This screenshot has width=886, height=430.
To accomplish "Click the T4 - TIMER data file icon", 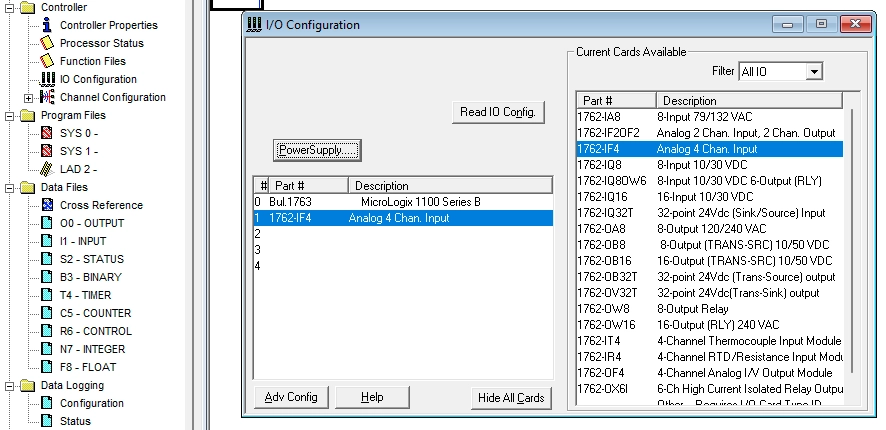I will click(x=47, y=296).
